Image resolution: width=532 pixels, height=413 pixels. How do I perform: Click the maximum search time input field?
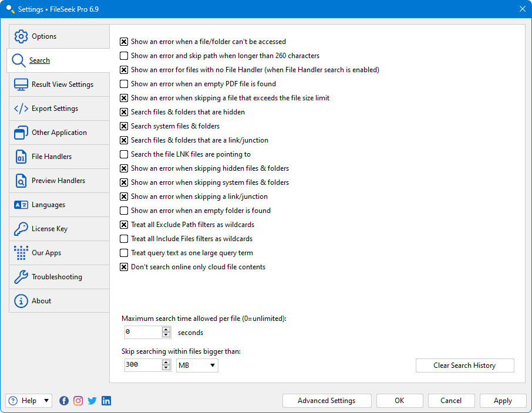[143, 332]
